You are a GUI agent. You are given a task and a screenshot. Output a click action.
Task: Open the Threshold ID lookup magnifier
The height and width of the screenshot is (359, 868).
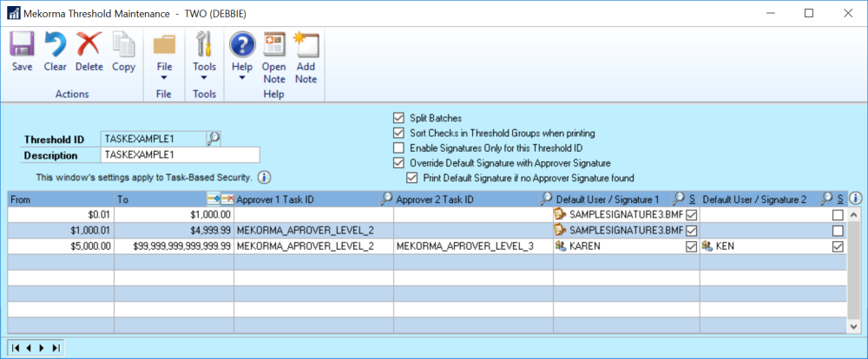[214, 139]
